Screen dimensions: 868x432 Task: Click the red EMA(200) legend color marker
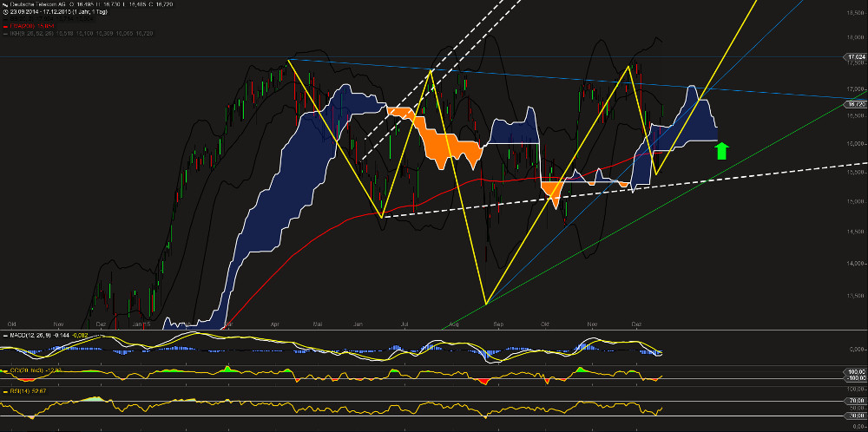pyautogui.click(x=5, y=27)
